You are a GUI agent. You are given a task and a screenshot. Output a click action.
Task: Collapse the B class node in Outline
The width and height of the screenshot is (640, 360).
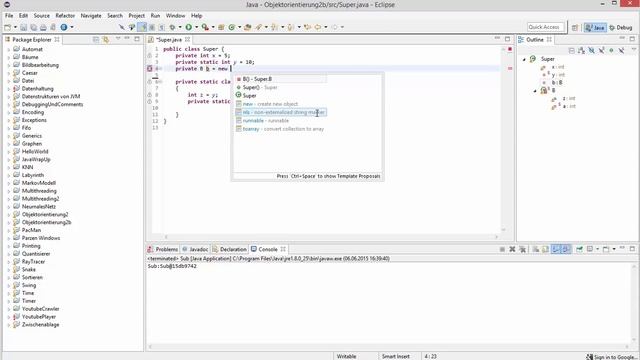pyautogui.click(x=535, y=91)
